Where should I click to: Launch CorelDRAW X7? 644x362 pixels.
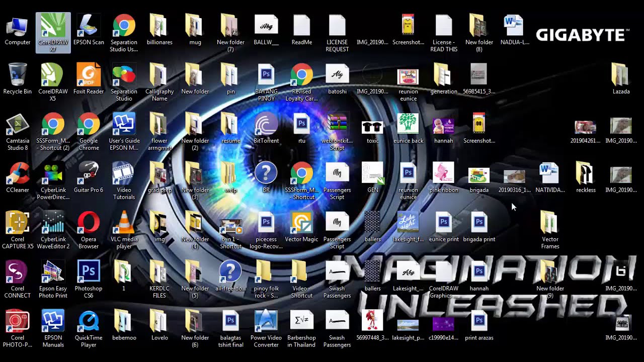click(53, 33)
